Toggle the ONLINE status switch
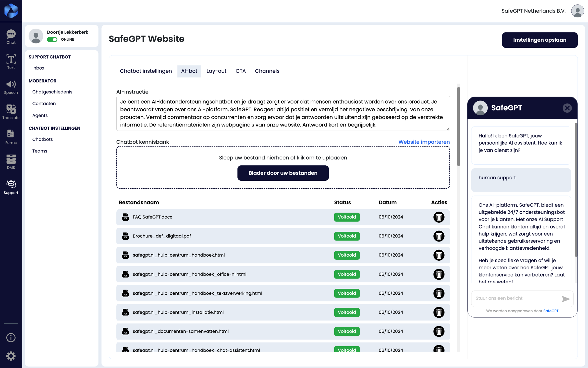The image size is (588, 368). point(52,40)
